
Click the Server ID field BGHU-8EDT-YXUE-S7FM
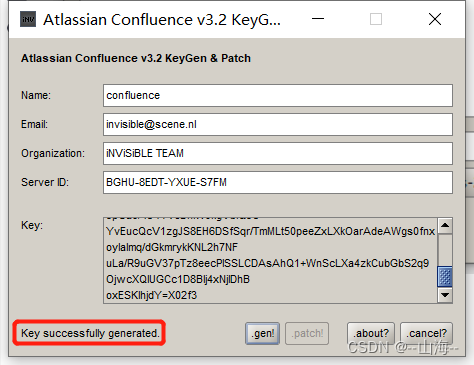click(x=278, y=183)
